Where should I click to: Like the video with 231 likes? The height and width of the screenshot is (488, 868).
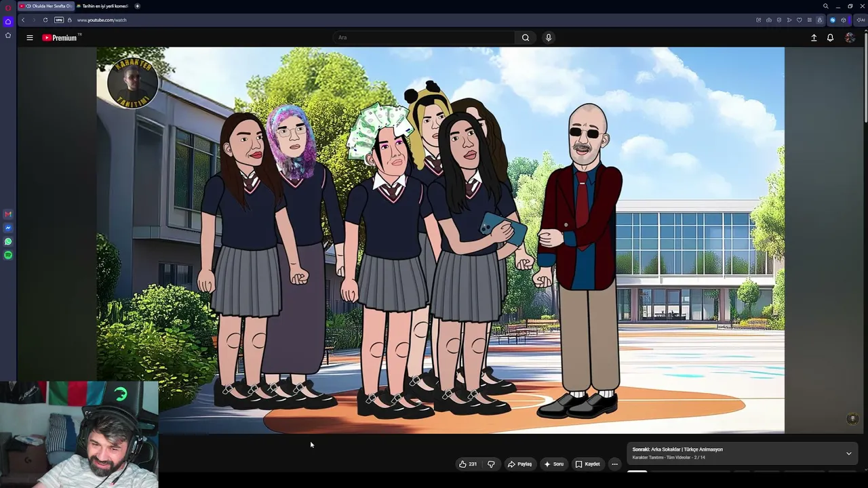coord(468,464)
